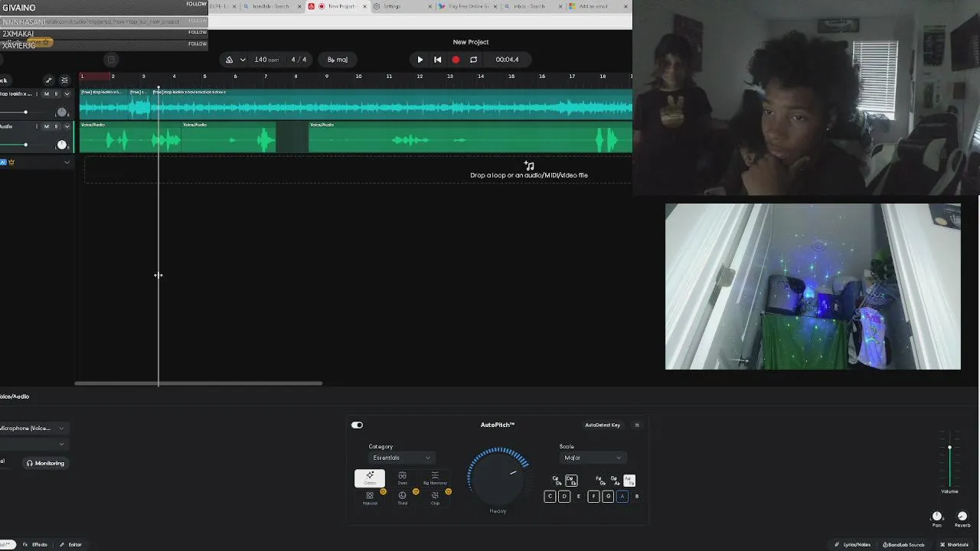Toggle the E note key
Screen dimensions: 980x551
(578, 497)
